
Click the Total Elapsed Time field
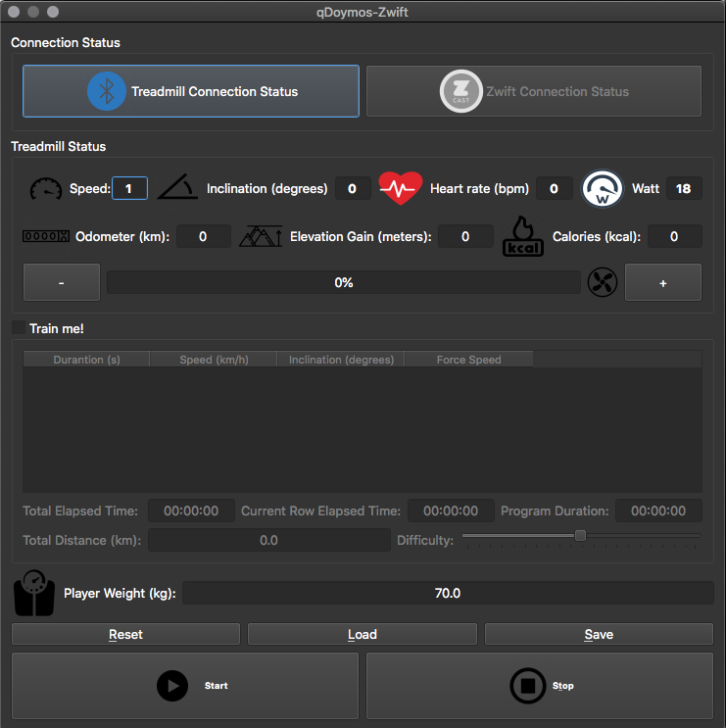191,510
